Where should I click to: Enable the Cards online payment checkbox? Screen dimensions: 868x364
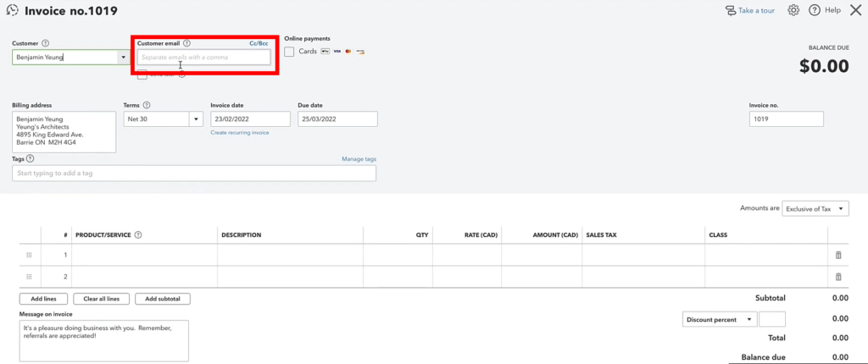coord(289,52)
